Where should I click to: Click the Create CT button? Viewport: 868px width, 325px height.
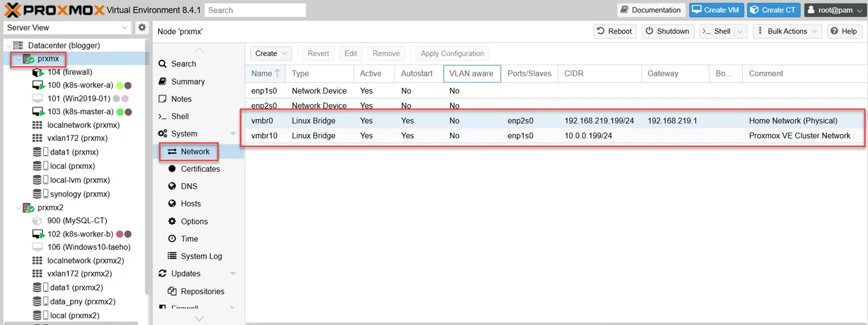(x=773, y=10)
